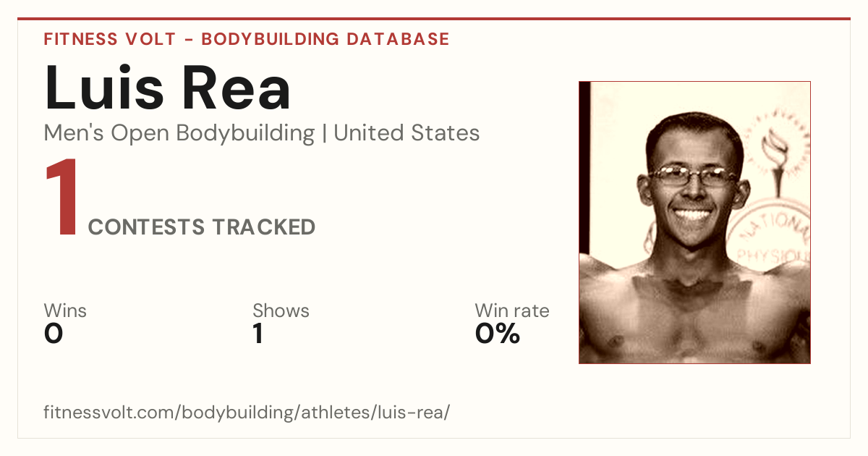Click the Win rate label
868x456 pixels.
pyautogui.click(x=512, y=311)
